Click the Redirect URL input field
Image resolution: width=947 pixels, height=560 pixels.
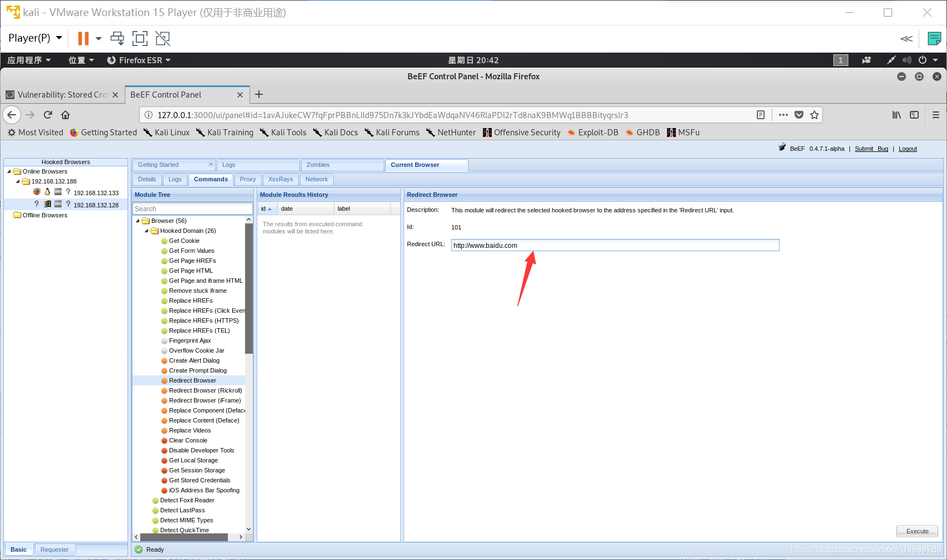click(615, 245)
